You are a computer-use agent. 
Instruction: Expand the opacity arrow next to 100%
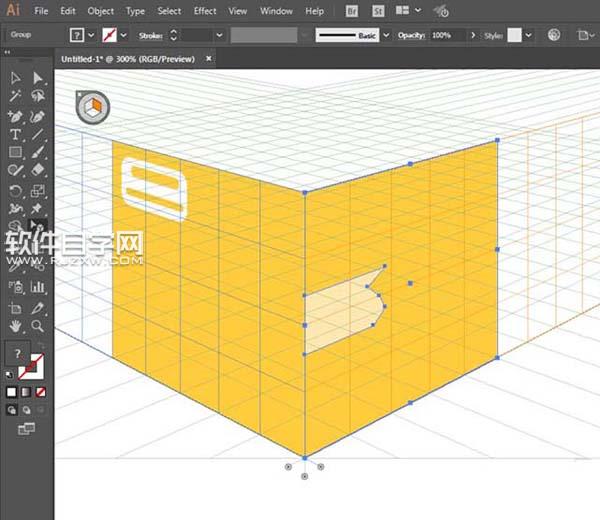(x=473, y=35)
